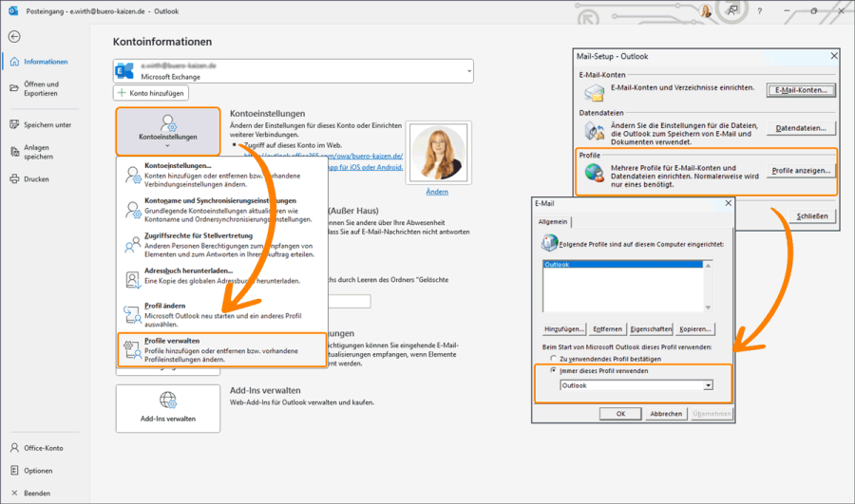
Task: Click the Outlook app icon in title bar
Action: [x=13, y=10]
